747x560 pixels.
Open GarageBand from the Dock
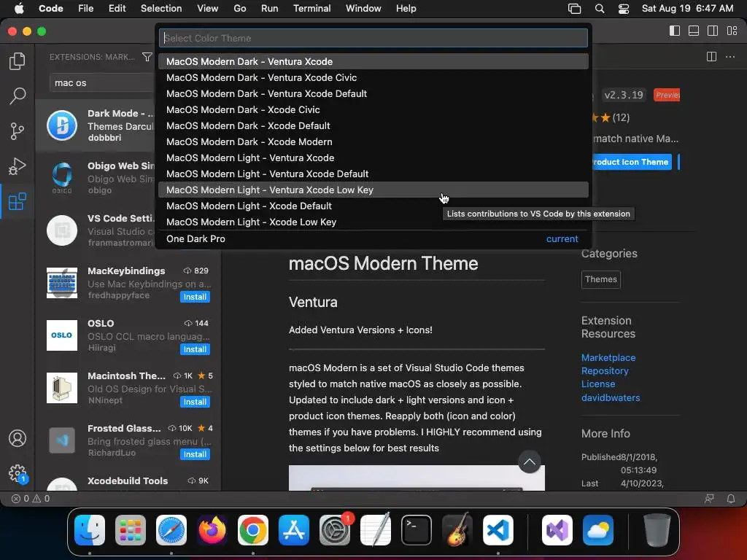(457, 529)
